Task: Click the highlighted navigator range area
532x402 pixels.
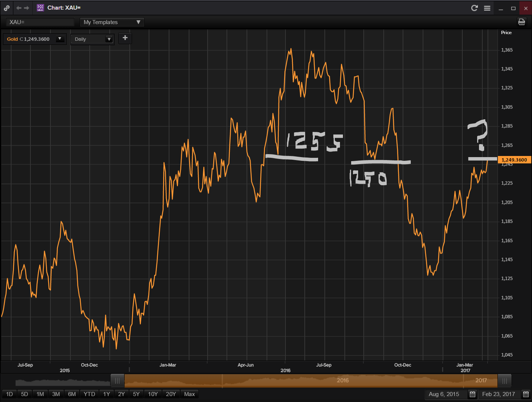Action: coord(311,381)
